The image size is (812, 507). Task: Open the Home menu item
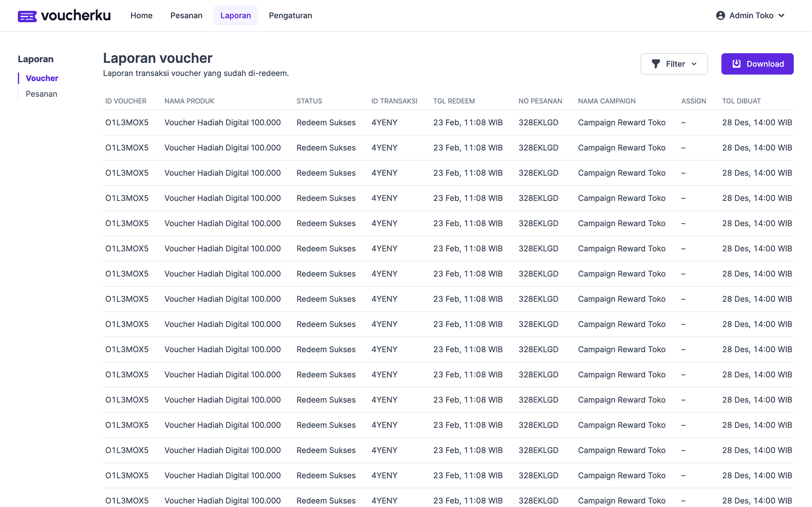[142, 16]
